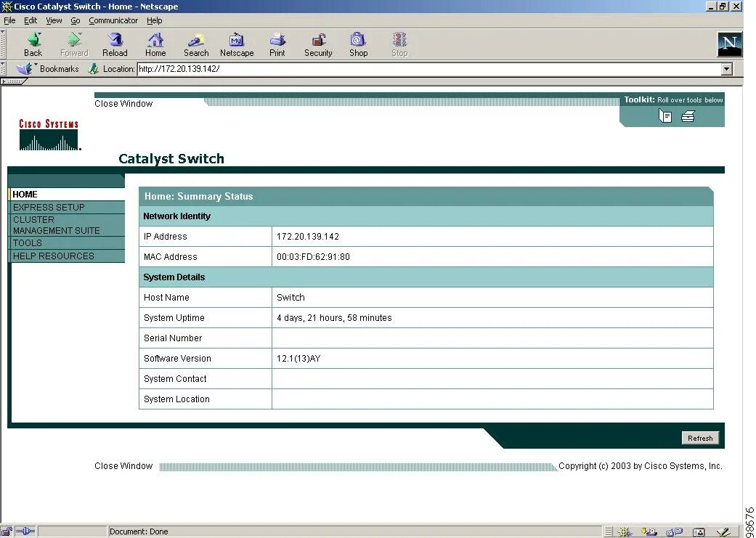756x538 pixels.
Task: Click the Refresh button
Action: coord(700,439)
